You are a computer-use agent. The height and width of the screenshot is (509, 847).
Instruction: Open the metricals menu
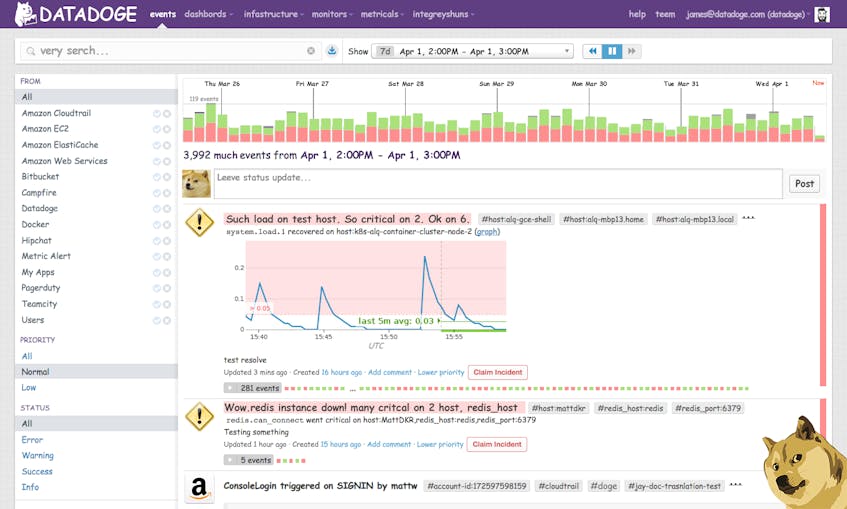pyautogui.click(x=382, y=14)
